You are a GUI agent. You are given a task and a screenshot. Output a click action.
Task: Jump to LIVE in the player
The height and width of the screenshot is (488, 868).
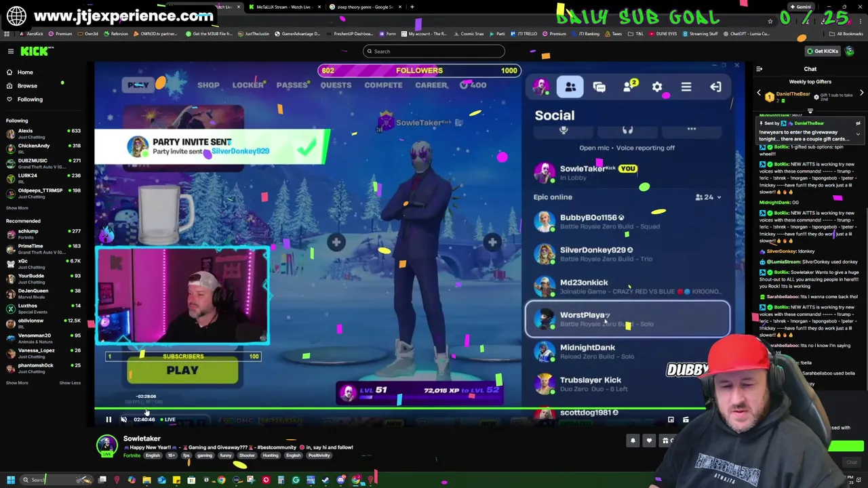(167, 420)
